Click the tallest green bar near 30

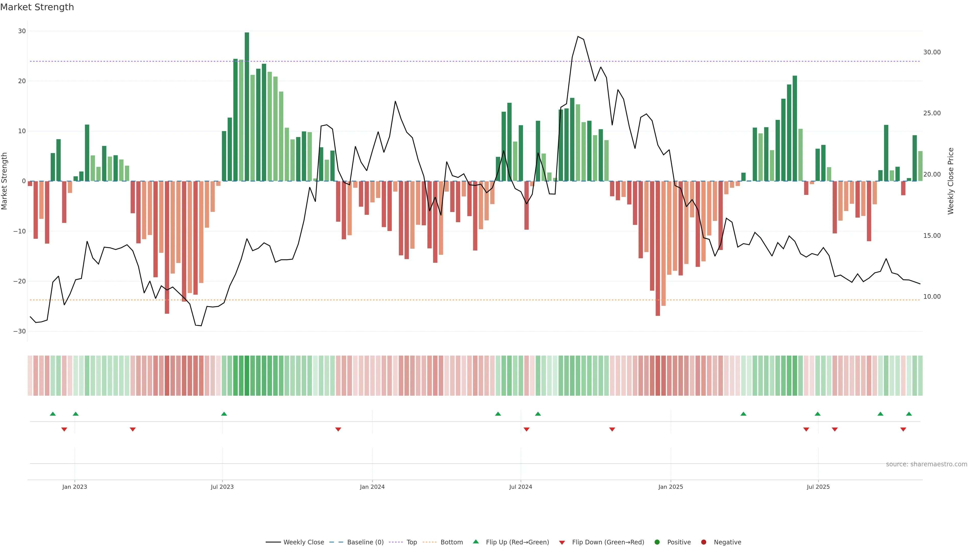click(247, 106)
